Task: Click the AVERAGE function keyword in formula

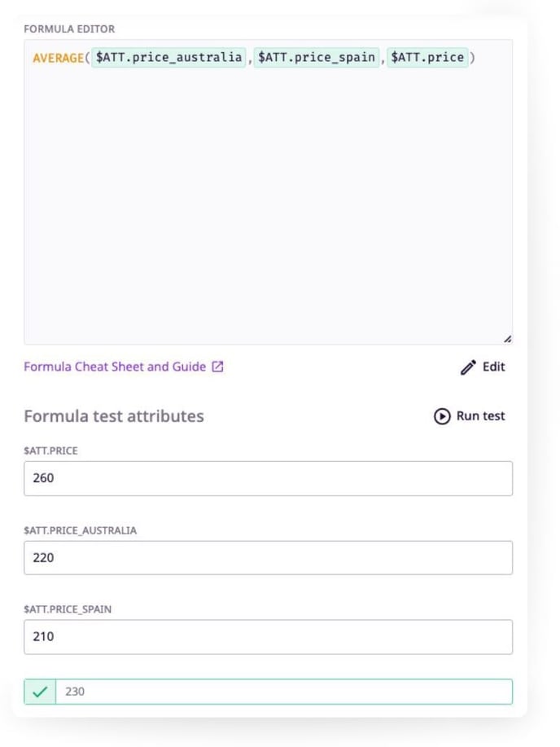Action: pyautogui.click(x=59, y=58)
